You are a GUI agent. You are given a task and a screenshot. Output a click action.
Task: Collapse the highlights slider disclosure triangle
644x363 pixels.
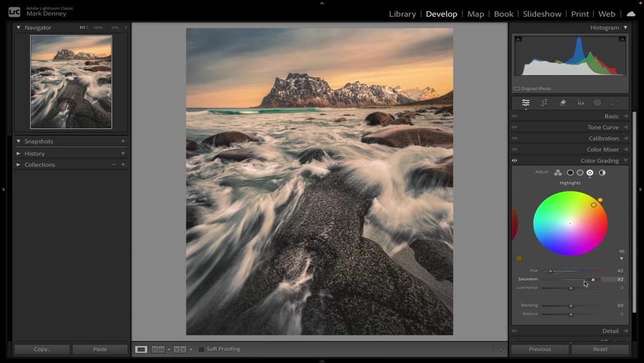[x=622, y=258]
